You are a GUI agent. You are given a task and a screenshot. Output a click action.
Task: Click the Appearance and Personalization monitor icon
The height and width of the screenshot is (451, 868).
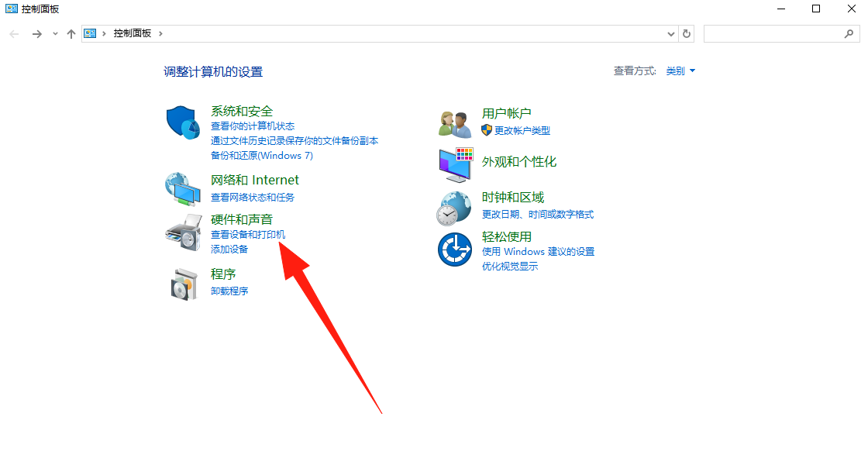click(x=456, y=165)
